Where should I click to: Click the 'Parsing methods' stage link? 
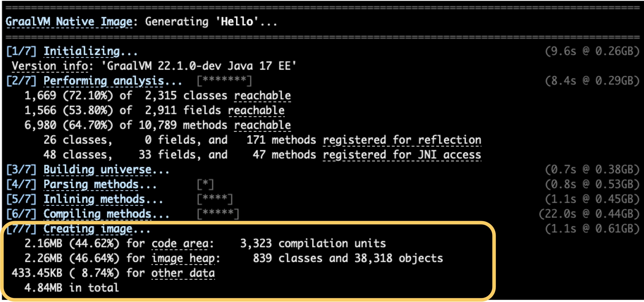(x=91, y=184)
